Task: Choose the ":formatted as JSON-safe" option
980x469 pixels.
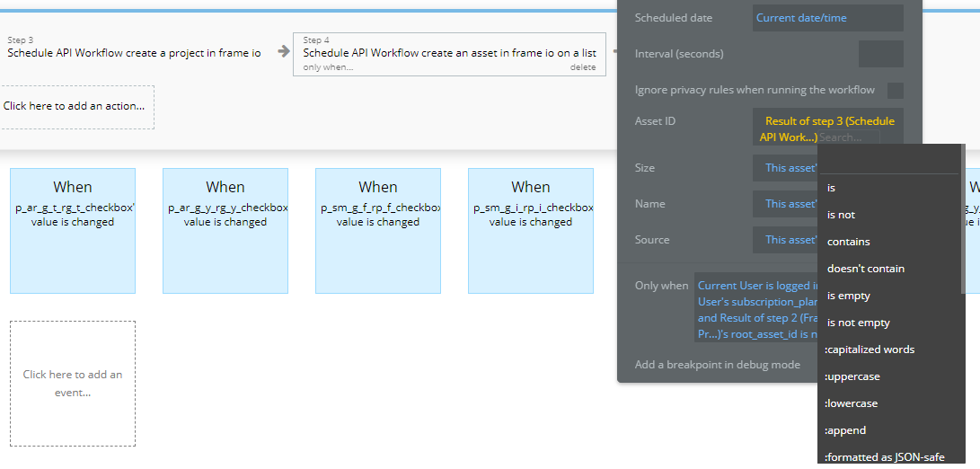Action: pyautogui.click(x=884, y=457)
